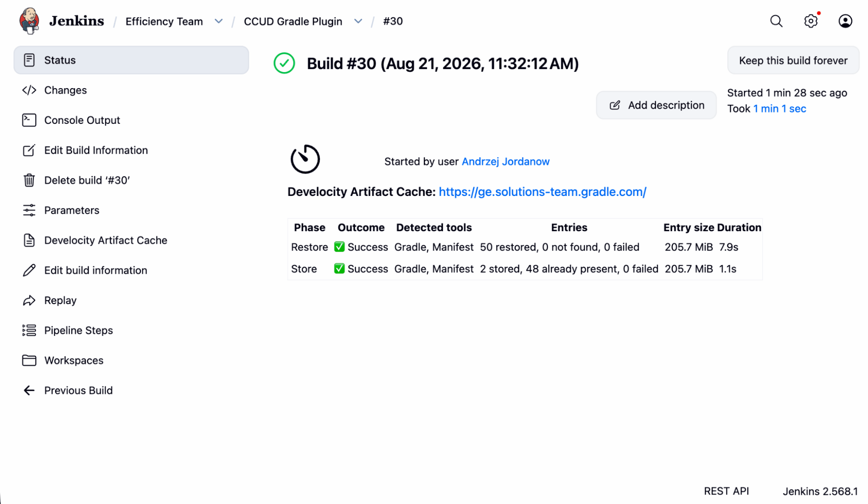Click the Restore row green check icon

click(339, 247)
